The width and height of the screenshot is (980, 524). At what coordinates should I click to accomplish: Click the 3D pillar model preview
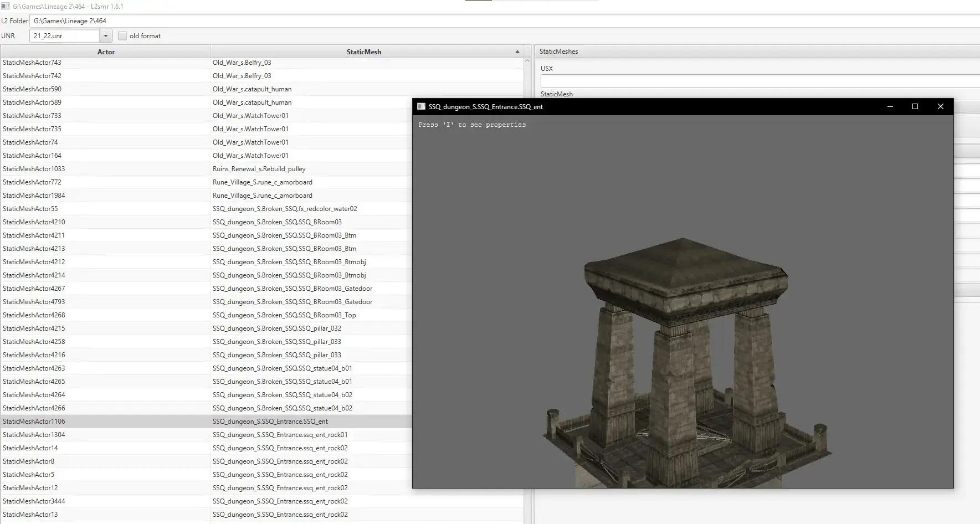coord(687,363)
